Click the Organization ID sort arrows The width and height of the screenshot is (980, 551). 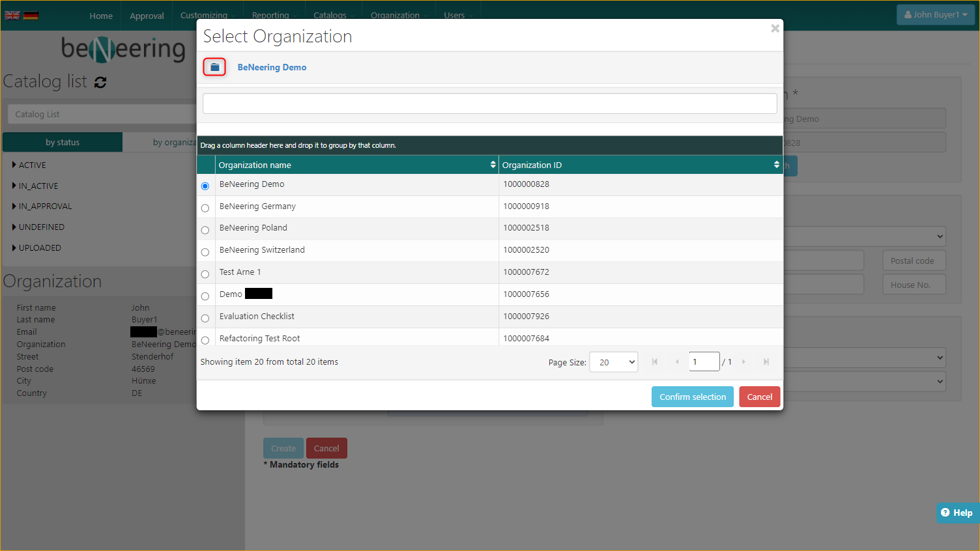click(x=776, y=165)
